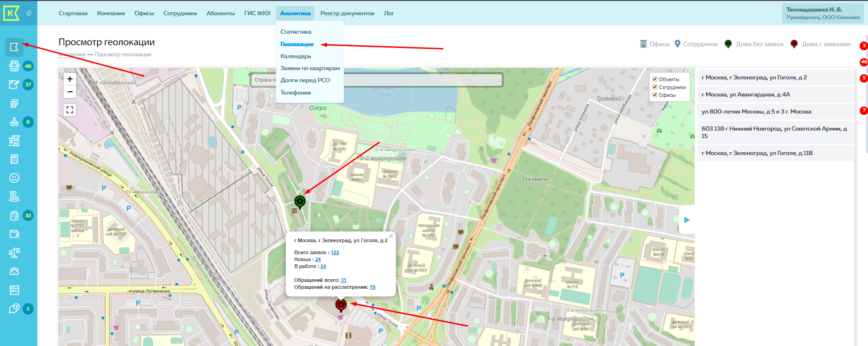Open the Лог top menu item
Viewport: 868px width, 346px height.
point(389,13)
